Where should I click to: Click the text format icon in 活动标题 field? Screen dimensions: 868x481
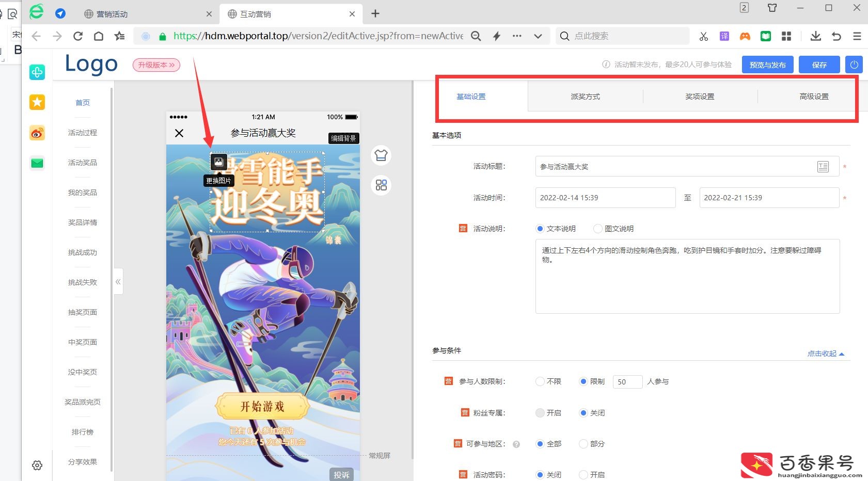tap(823, 167)
